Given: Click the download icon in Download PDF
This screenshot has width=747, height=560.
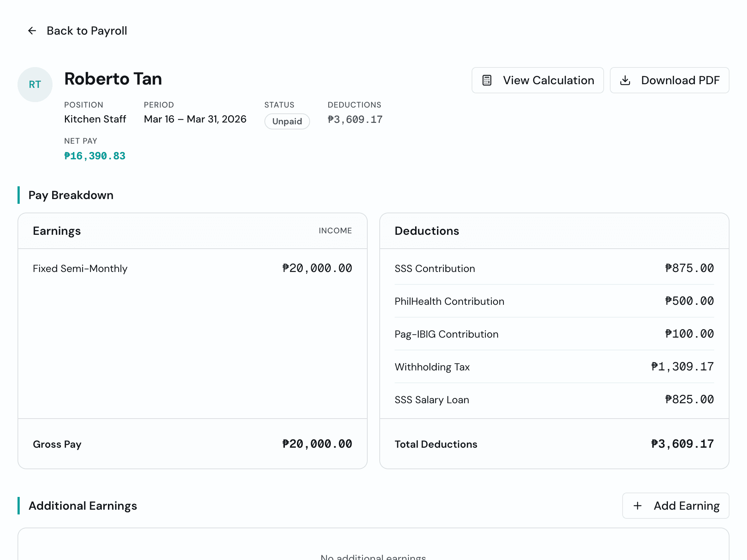Looking at the screenshot, I should click(x=625, y=80).
